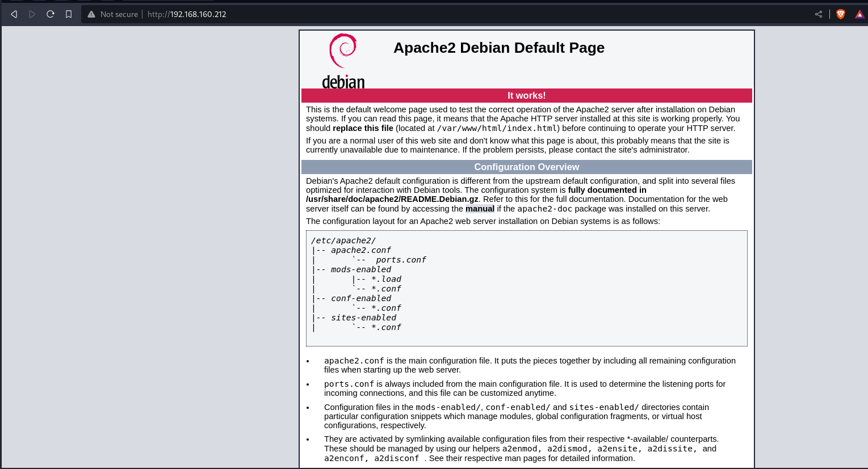868x469 pixels.
Task: Click '/usr/share/doc/apache2/README.Debian.gz' bold text
Action: [392, 199]
